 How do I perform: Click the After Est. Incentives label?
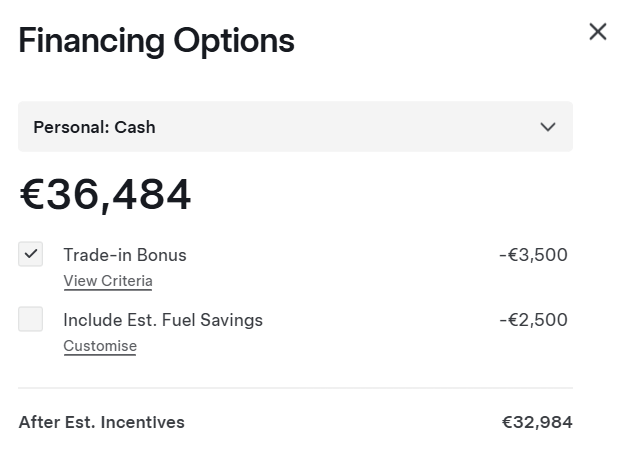click(101, 422)
